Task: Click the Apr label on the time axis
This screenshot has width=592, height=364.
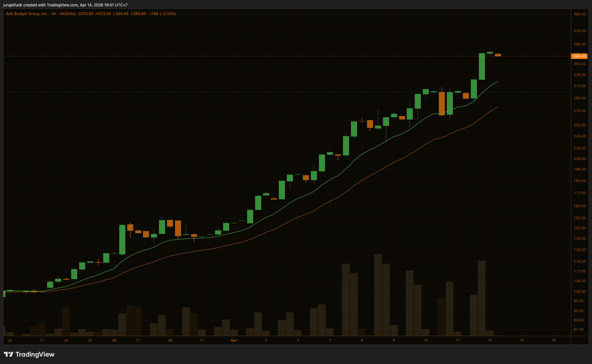Action: pyautogui.click(x=234, y=340)
